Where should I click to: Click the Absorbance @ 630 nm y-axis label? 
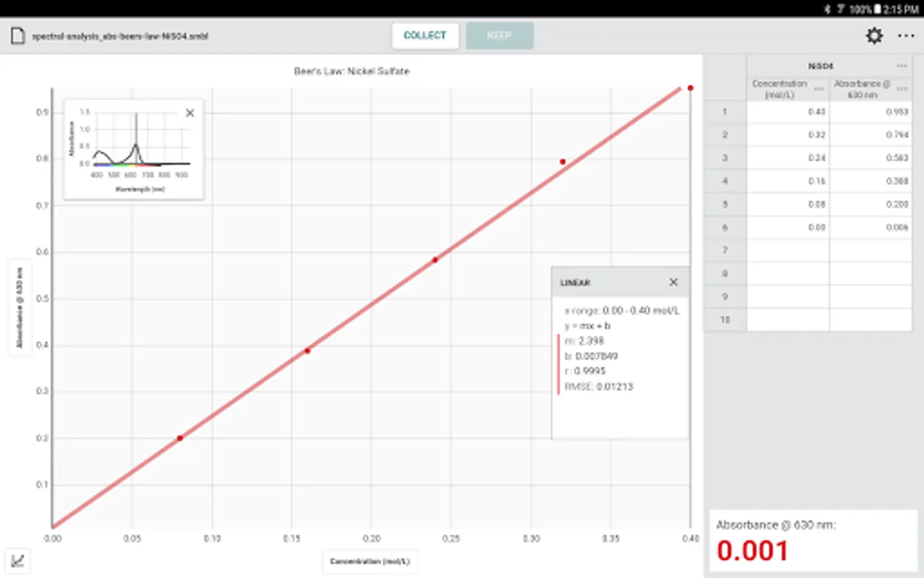19,308
